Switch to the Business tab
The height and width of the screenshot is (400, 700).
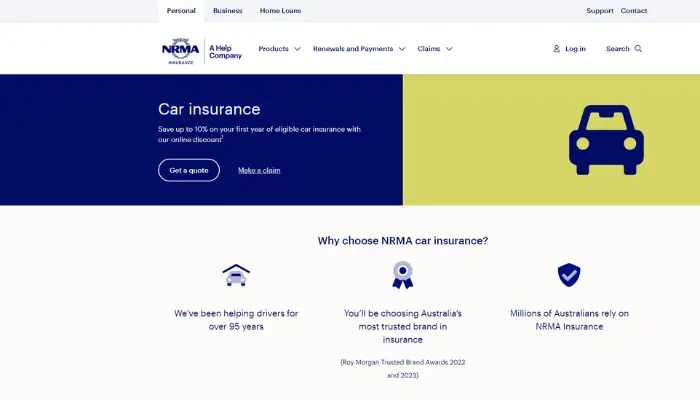click(228, 11)
